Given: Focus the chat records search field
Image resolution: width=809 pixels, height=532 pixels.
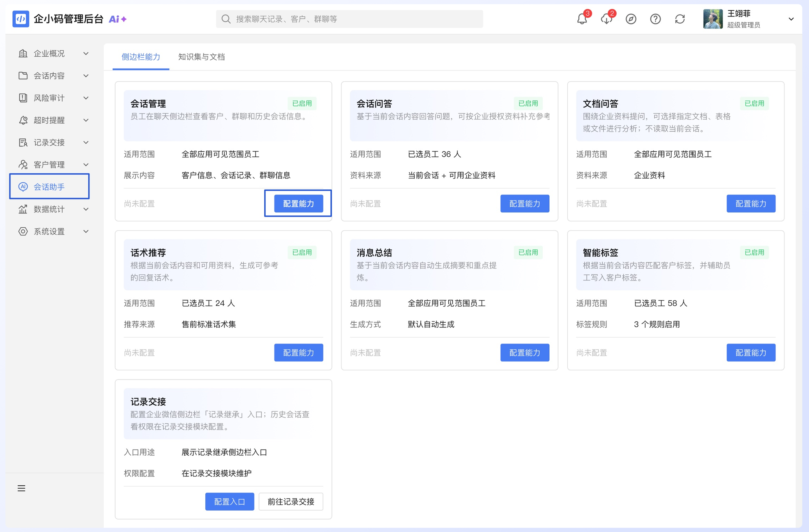Looking at the screenshot, I should click(349, 19).
